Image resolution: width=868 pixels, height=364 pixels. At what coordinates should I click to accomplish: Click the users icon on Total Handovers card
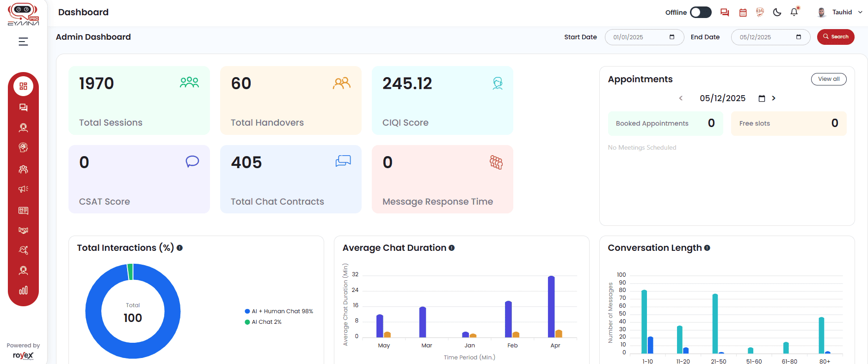[342, 83]
